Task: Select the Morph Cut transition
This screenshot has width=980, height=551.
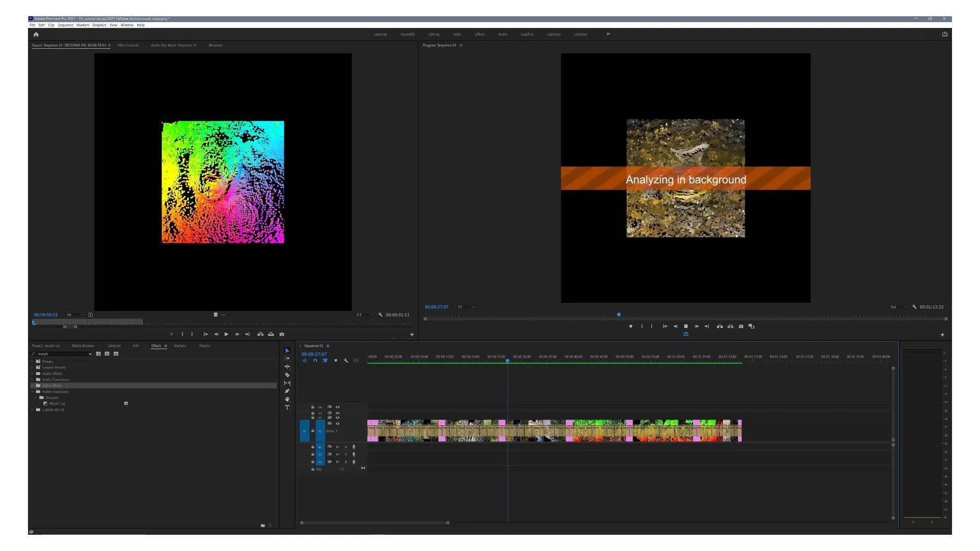Action: pyautogui.click(x=57, y=404)
